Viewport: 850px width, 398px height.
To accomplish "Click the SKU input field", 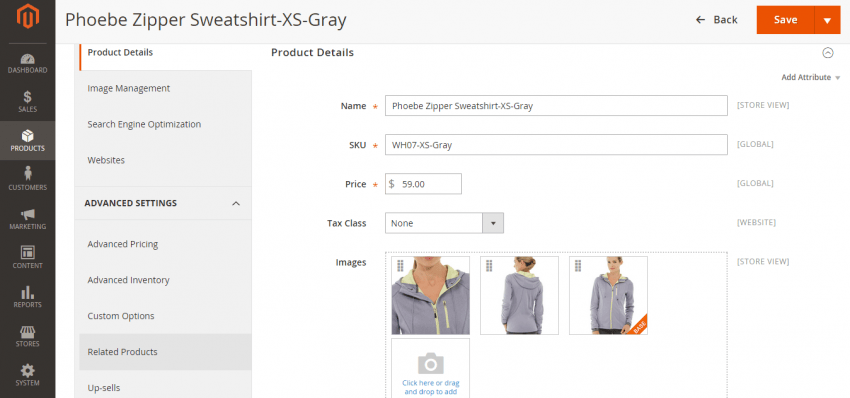I will (x=556, y=145).
